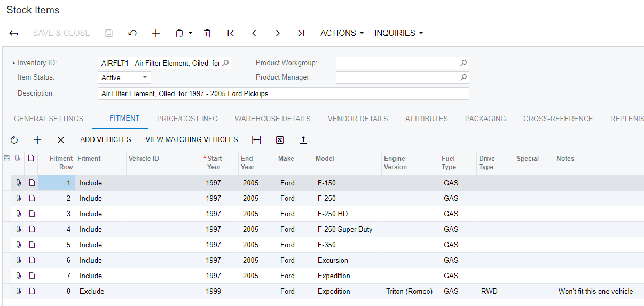This screenshot has height=306, width=644.
Task: Click the undo icon in main toolbar
Action: (132, 33)
